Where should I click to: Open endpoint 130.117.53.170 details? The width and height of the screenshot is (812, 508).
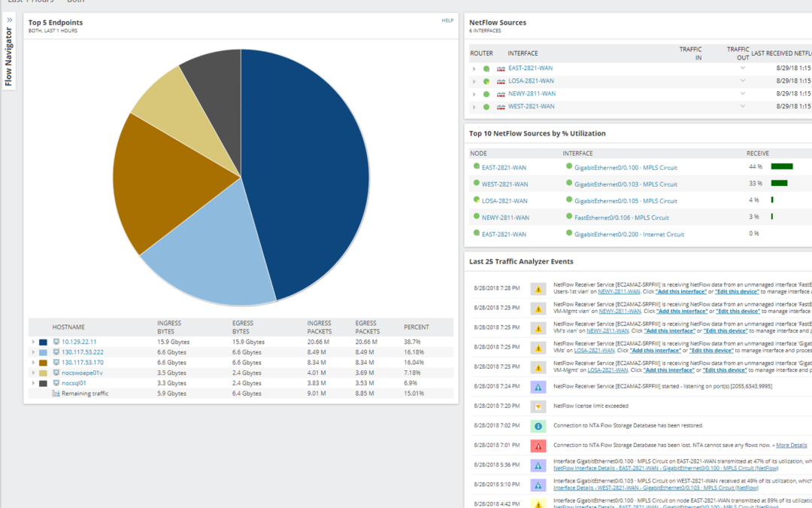pos(83,363)
